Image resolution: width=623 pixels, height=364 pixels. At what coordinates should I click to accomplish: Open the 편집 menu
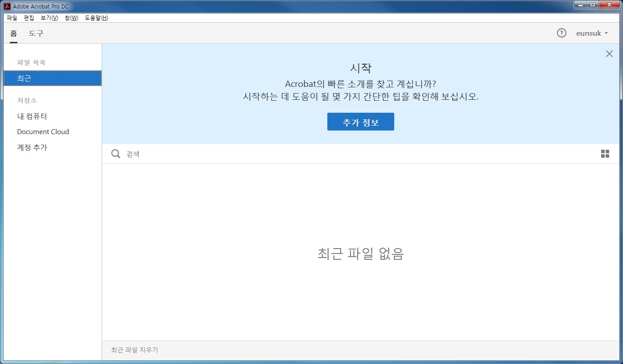tap(29, 18)
